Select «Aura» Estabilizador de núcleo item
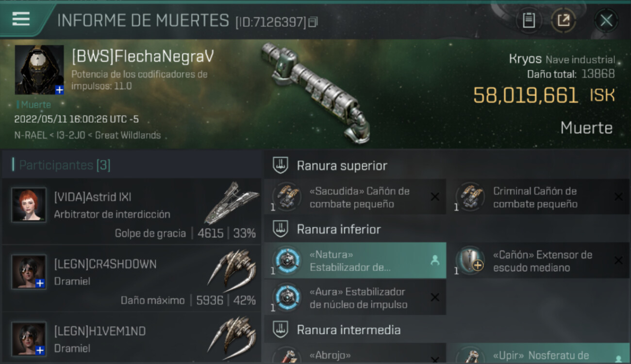 355,298
